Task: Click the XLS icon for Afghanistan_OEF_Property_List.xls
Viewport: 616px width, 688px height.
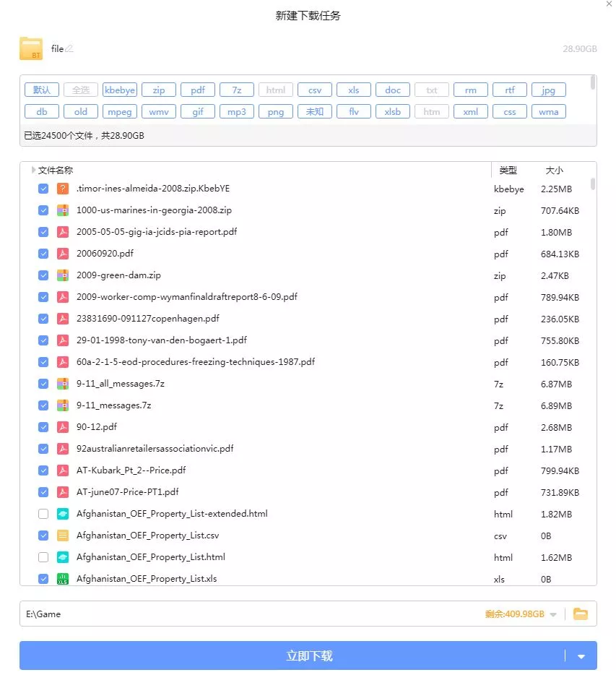Action: coord(63,579)
